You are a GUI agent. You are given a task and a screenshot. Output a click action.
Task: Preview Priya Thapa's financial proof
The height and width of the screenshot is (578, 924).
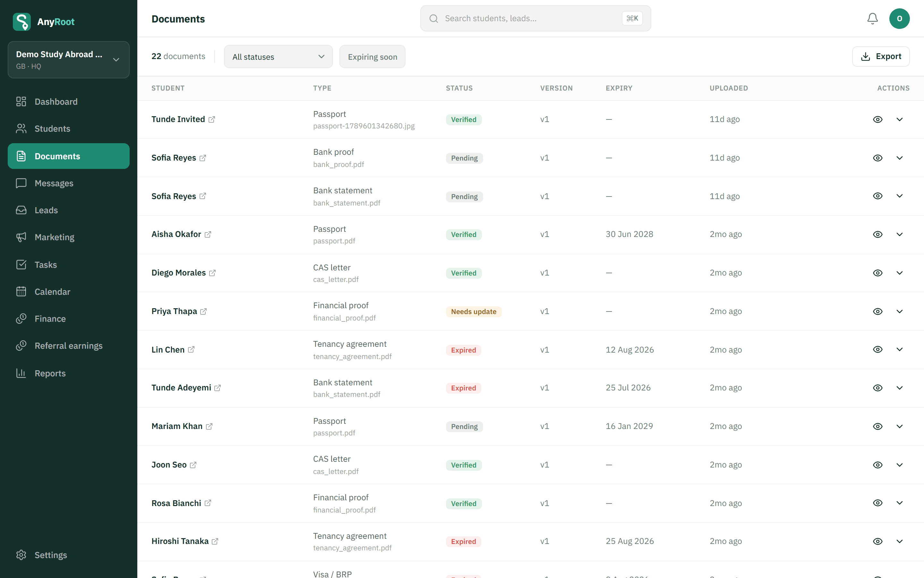pos(878,311)
